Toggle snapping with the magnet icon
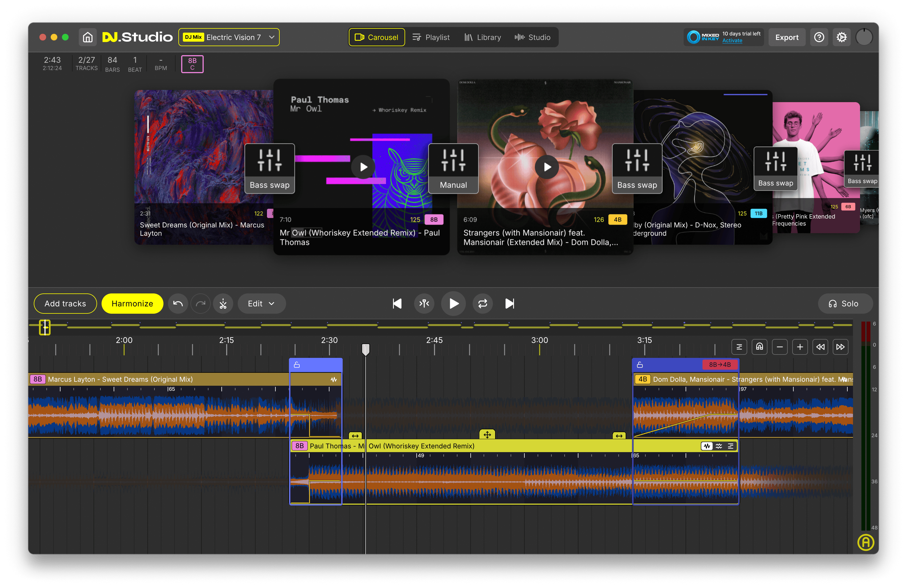 click(760, 347)
